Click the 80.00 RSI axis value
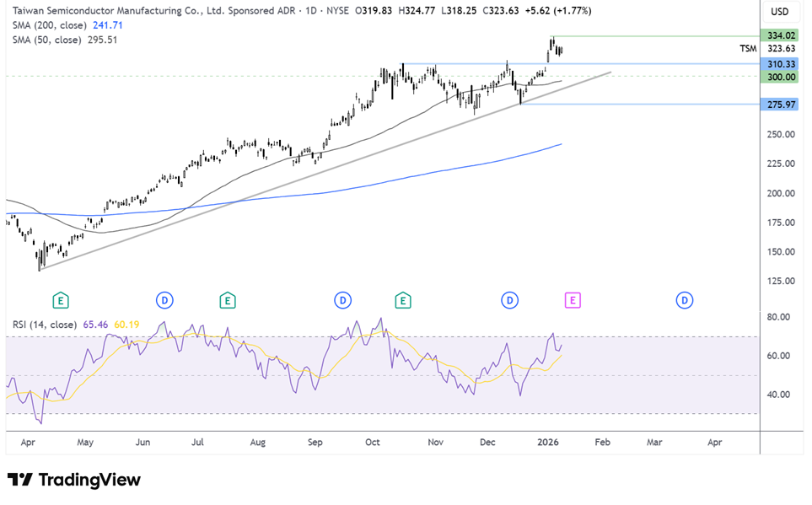The image size is (812, 505). [x=778, y=317]
